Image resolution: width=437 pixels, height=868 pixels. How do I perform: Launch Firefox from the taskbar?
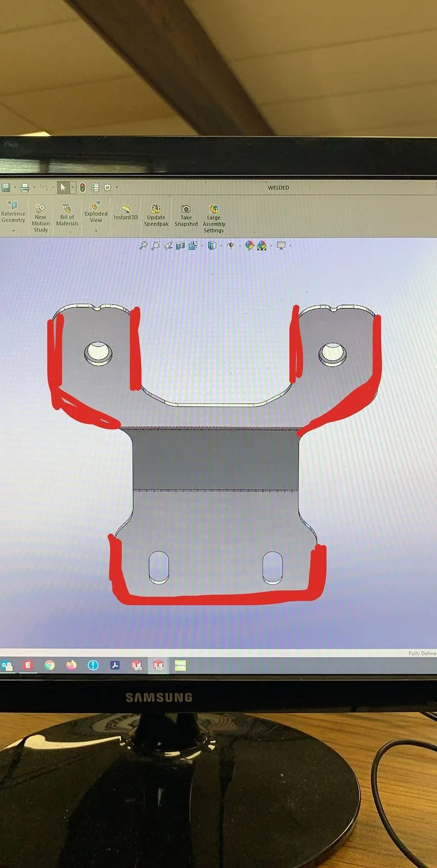click(71, 665)
